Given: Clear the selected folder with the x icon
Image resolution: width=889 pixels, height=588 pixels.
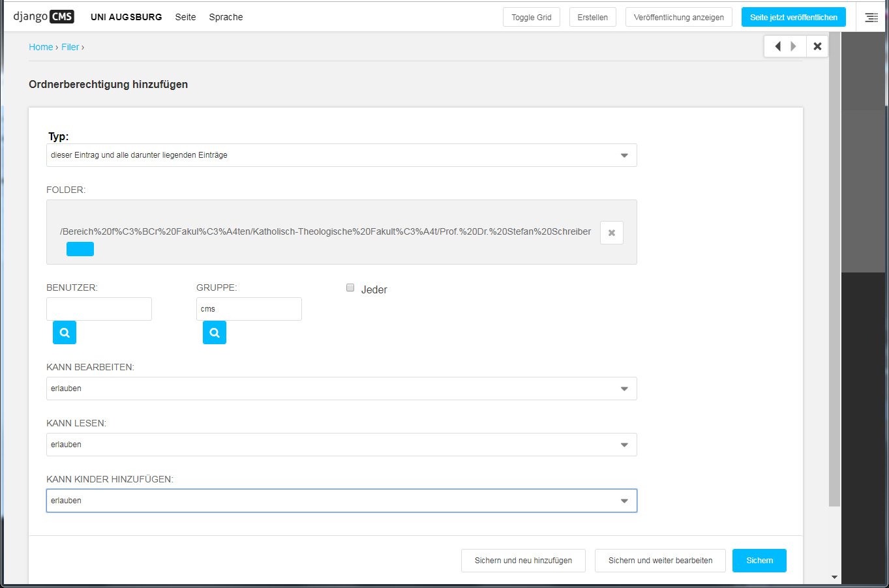Looking at the screenshot, I should tap(612, 233).
